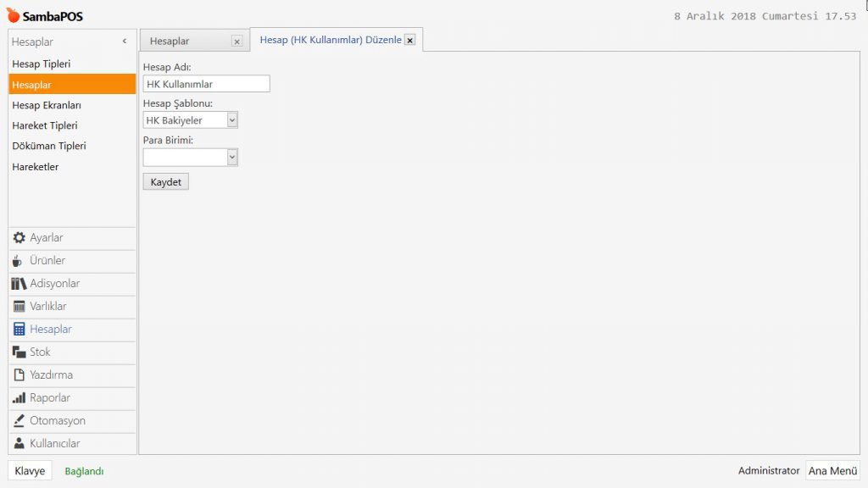The image size is (868, 488).
Task: Click the Ürünler coffee cup icon
Action: (19, 261)
